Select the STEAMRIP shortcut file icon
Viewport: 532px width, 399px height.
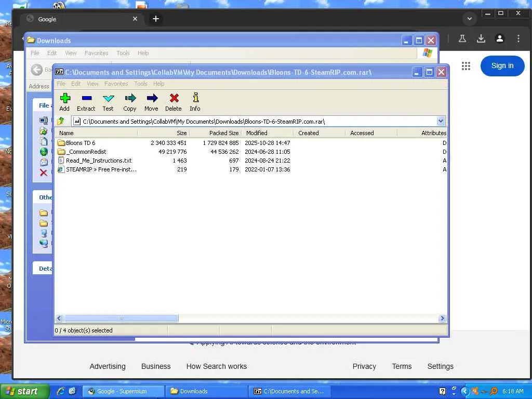61,169
